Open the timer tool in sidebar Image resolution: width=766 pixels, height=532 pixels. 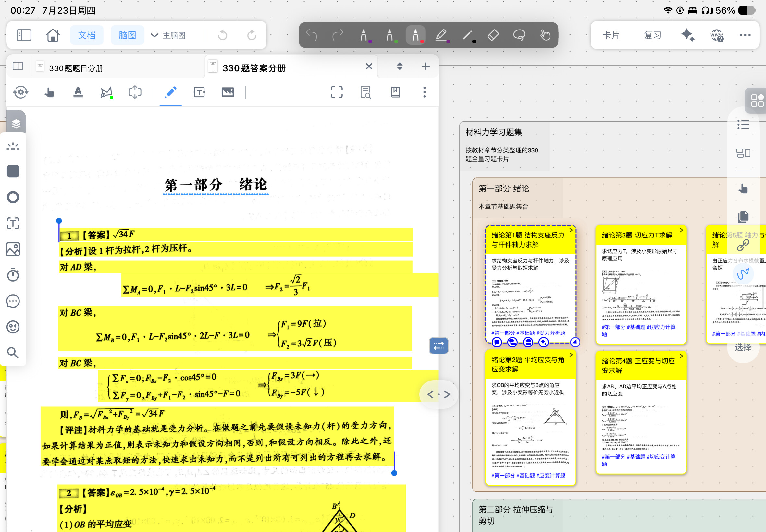point(13,275)
